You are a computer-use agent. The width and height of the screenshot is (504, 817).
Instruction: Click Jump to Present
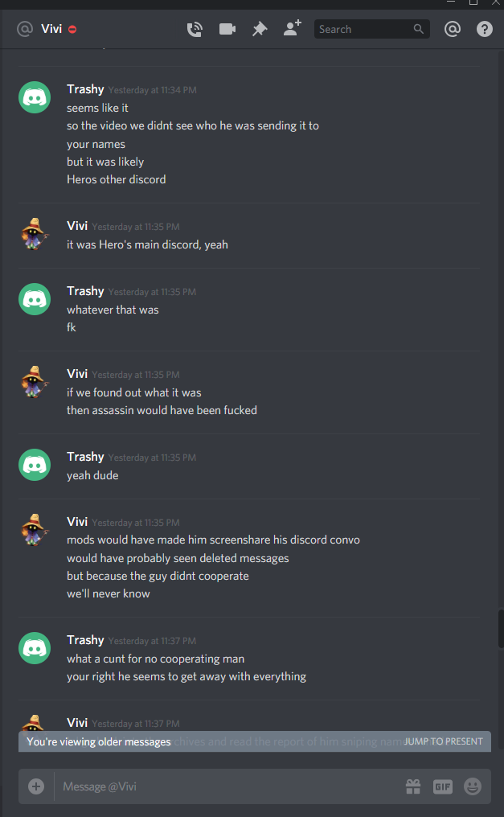click(444, 741)
